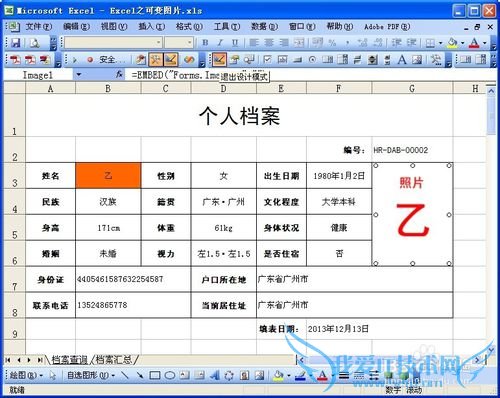Click the first Adobe PDF toolbar icon
This screenshot has width=500, height=398.
click(15, 60)
